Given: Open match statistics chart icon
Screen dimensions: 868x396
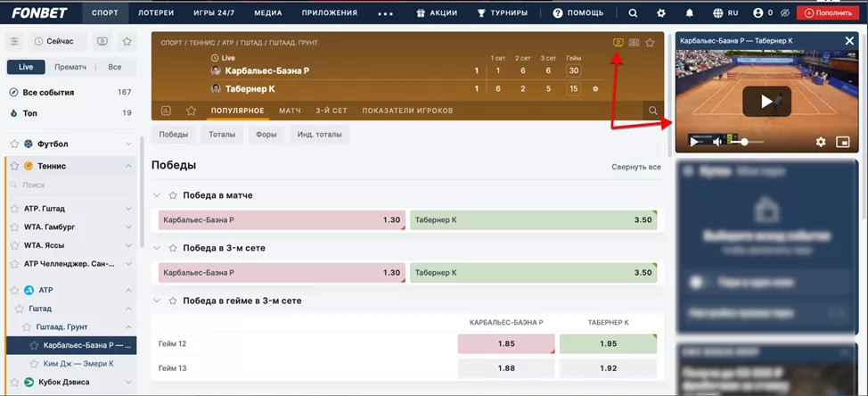Looking at the screenshot, I should point(166,111).
